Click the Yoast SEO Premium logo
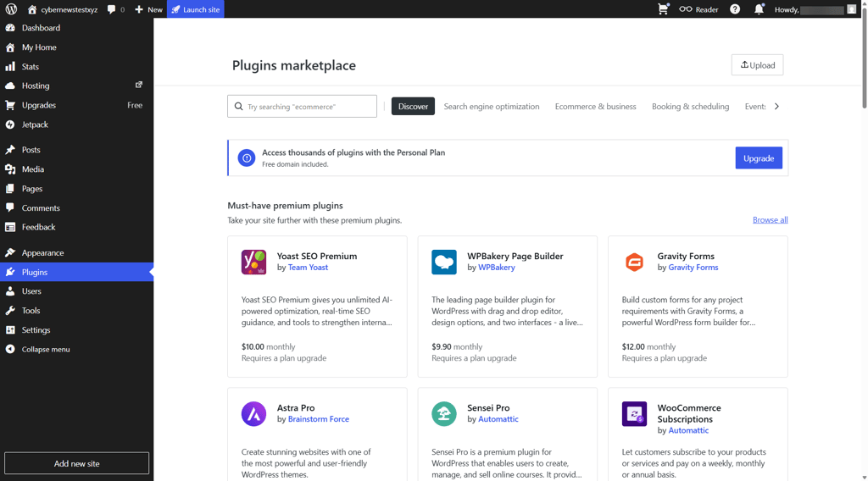Viewport: 868px width, 481px height. coord(253,262)
